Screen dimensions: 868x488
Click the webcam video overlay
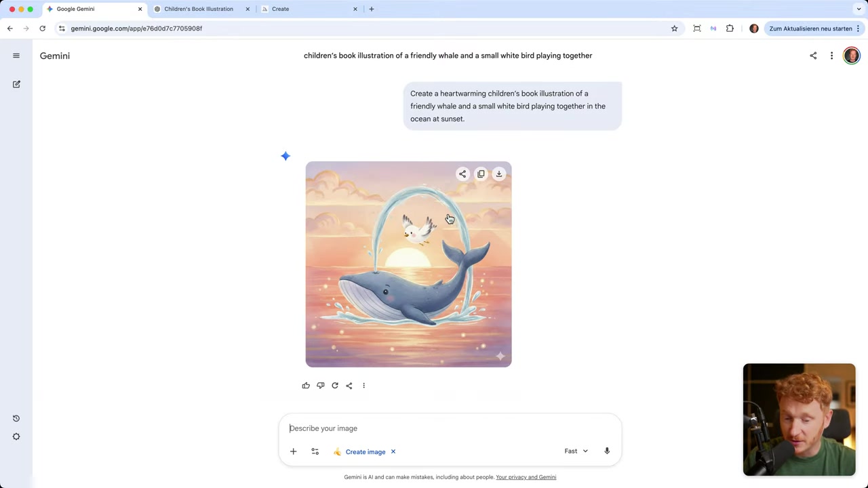click(x=799, y=420)
